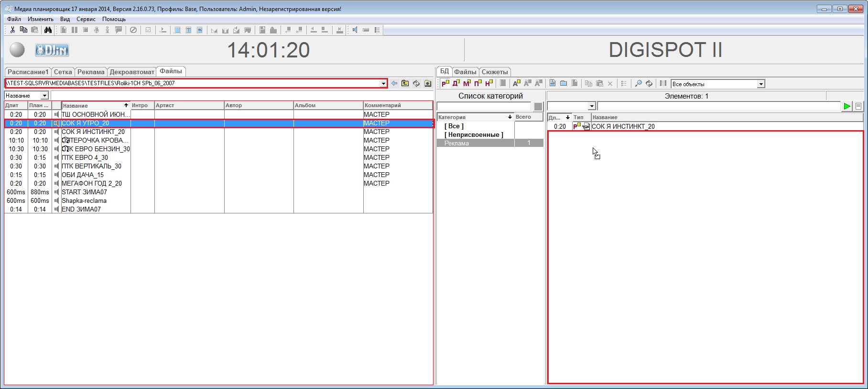Open the small dropdown above the Дл... column
This screenshot has height=389, width=868.
(x=591, y=106)
